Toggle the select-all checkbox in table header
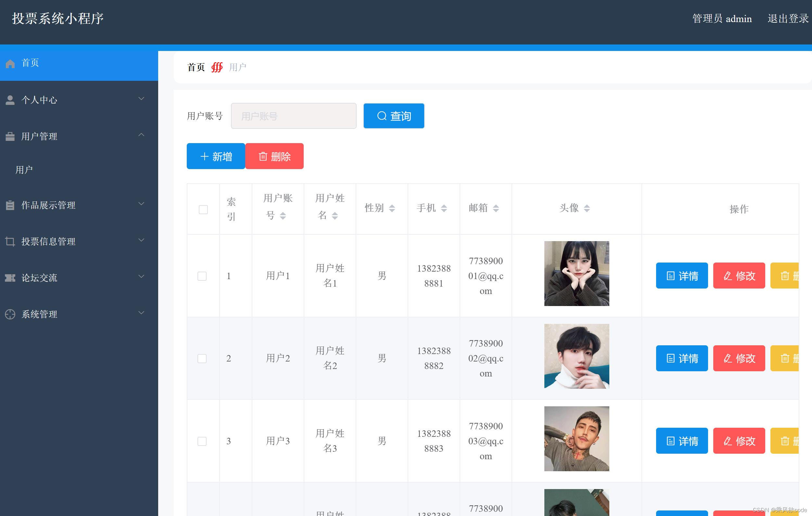Image resolution: width=812 pixels, height=516 pixels. (x=203, y=209)
